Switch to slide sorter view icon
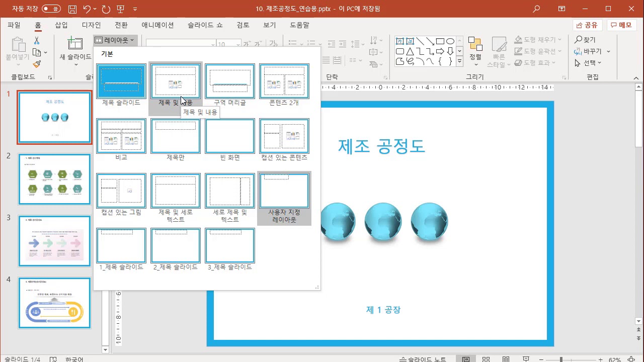The height and width of the screenshot is (362, 644). point(486,359)
